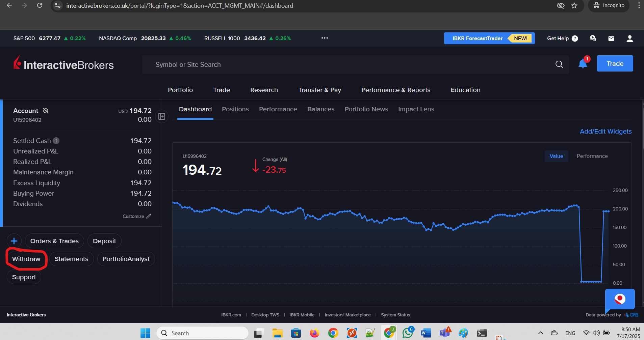The height and width of the screenshot is (340, 644).
Task: Switch to the Impact Lens tab
Action: tap(416, 109)
